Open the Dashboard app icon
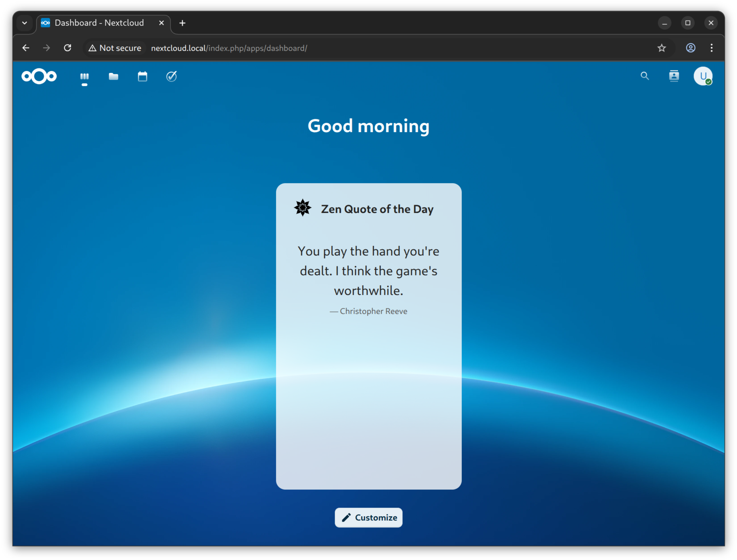 (x=84, y=77)
